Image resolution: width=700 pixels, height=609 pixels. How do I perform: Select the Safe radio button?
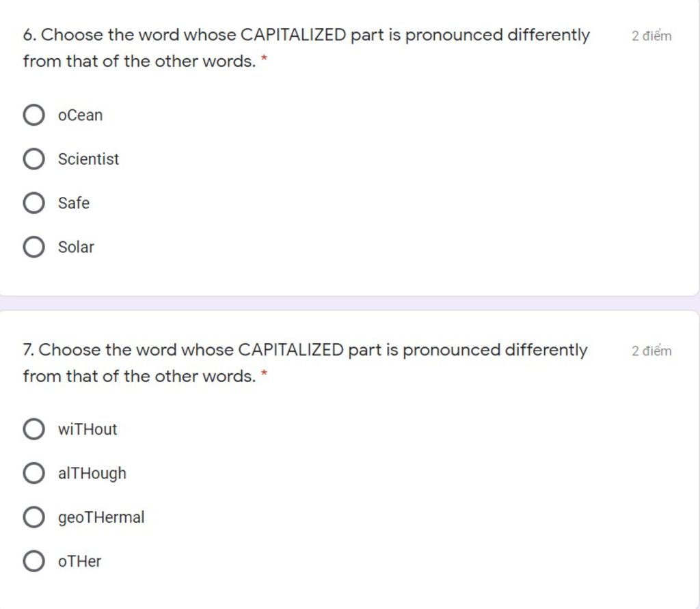tap(33, 203)
